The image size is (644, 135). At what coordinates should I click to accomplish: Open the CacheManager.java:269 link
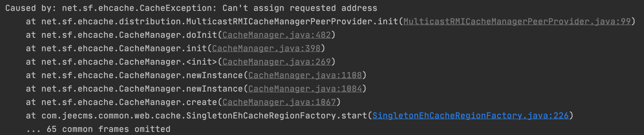[x=276, y=62]
